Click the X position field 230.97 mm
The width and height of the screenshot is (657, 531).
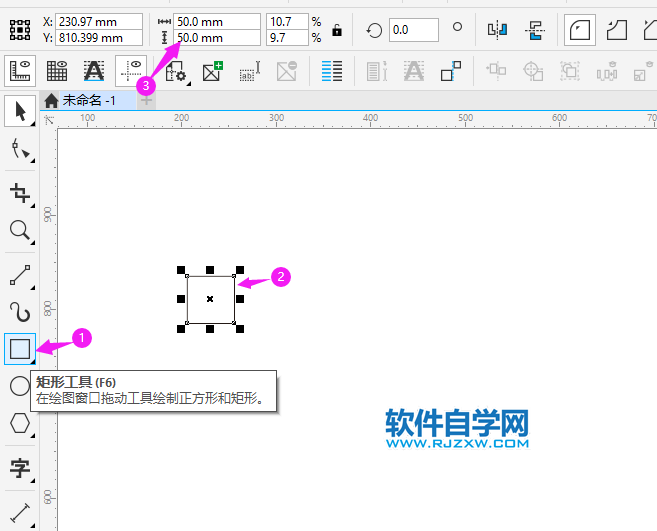point(100,21)
